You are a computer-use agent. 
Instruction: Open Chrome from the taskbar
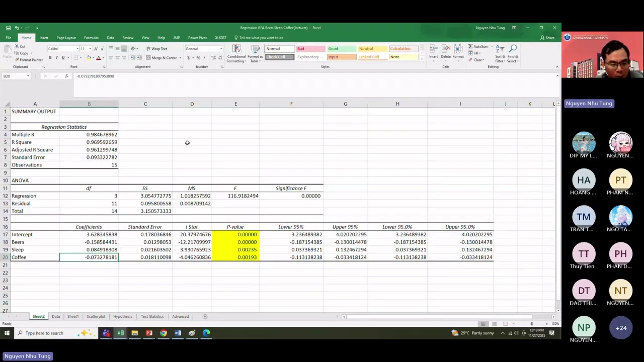pos(164,333)
